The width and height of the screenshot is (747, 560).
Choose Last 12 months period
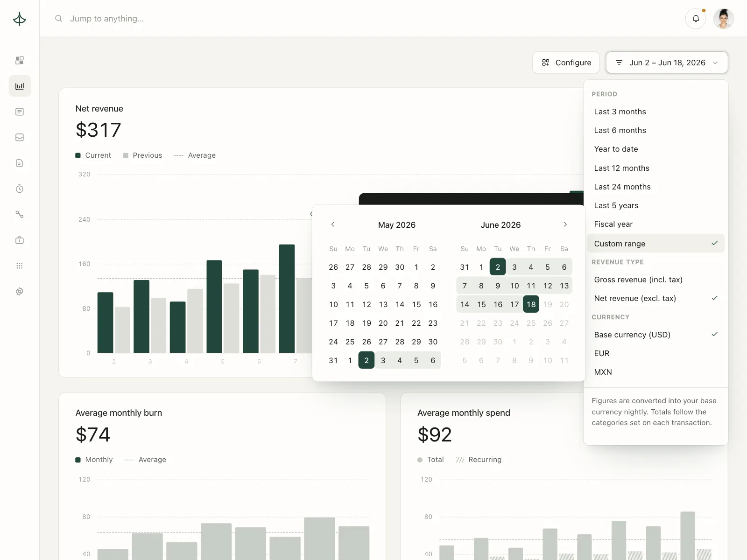tap(656, 168)
